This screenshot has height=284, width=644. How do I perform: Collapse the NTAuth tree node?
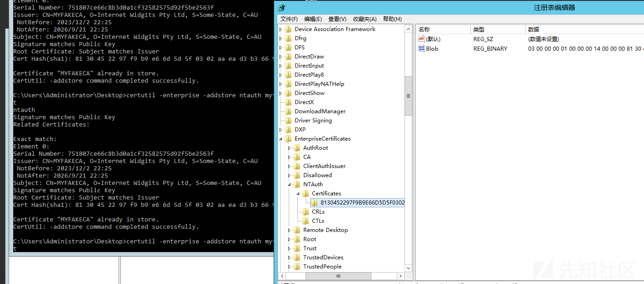point(290,184)
